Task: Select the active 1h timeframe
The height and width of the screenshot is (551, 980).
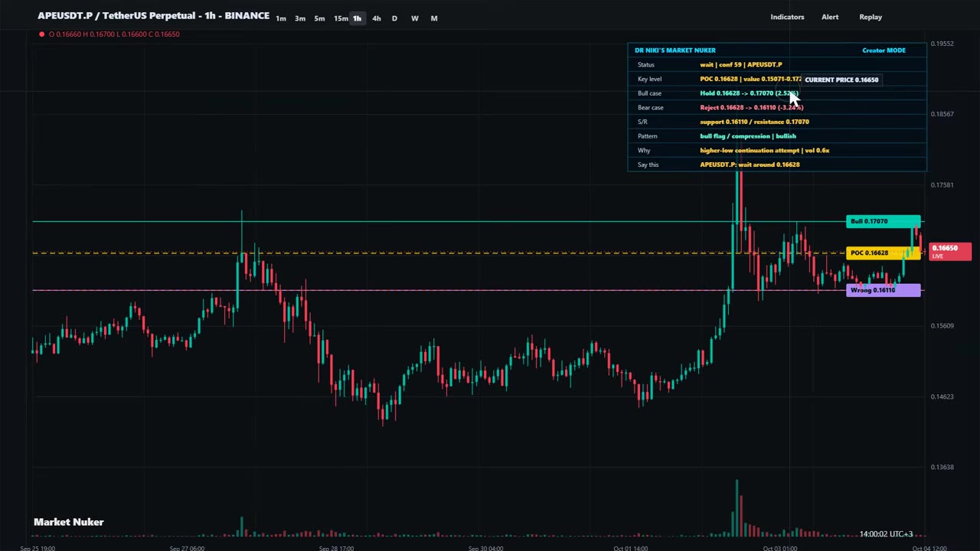Action: point(357,18)
